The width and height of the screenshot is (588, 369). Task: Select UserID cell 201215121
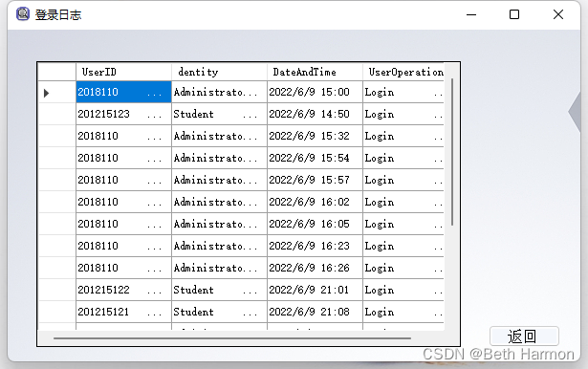[123, 312]
